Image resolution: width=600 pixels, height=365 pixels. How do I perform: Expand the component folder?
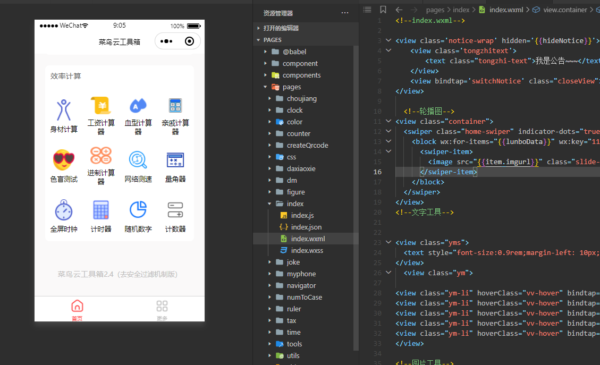266,64
